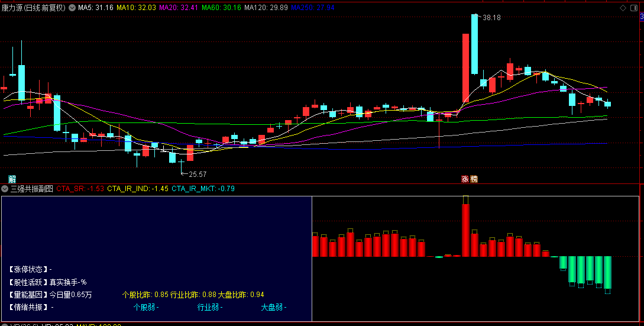The height and width of the screenshot is (326, 644).
Task: Select the MA60: 30.16 indicator label
Action: point(221,8)
